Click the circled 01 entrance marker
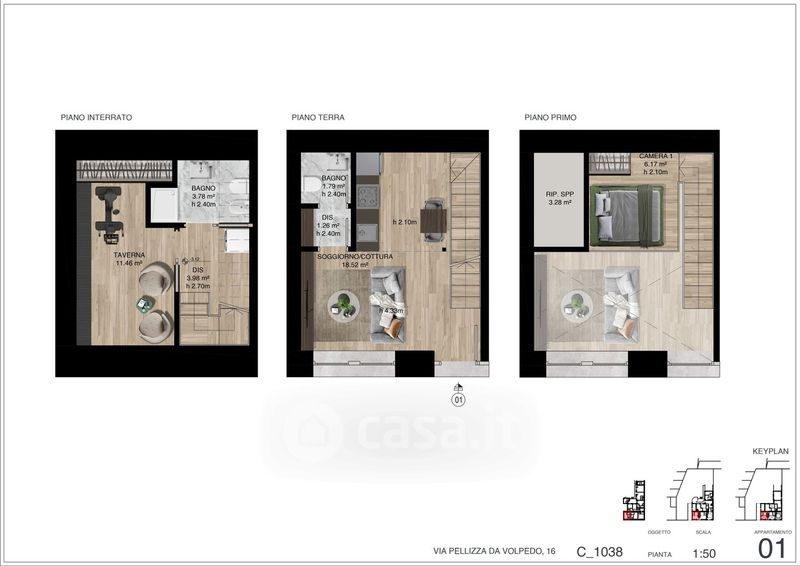Image resolution: width=800 pixels, height=566 pixels. tap(459, 400)
